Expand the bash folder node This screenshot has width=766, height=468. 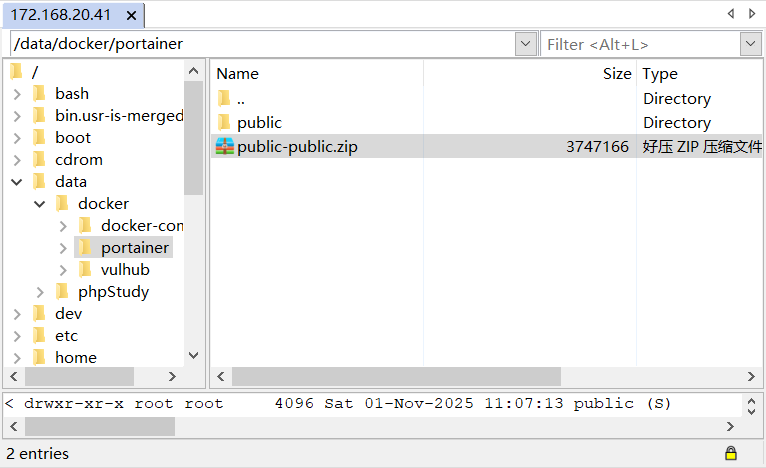point(17,94)
